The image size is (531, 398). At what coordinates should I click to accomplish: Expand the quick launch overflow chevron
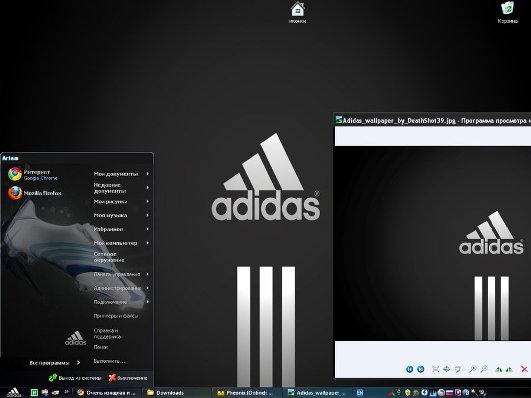coord(66,392)
